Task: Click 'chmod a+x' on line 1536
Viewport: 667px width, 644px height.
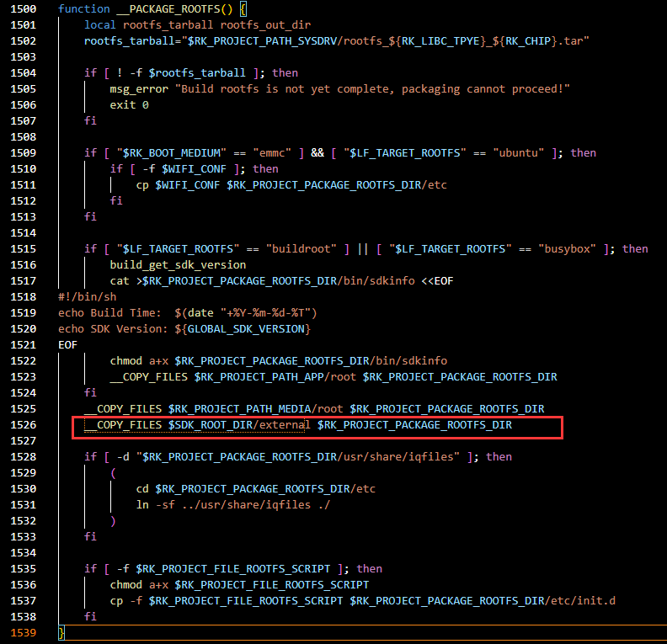Action: (x=139, y=585)
